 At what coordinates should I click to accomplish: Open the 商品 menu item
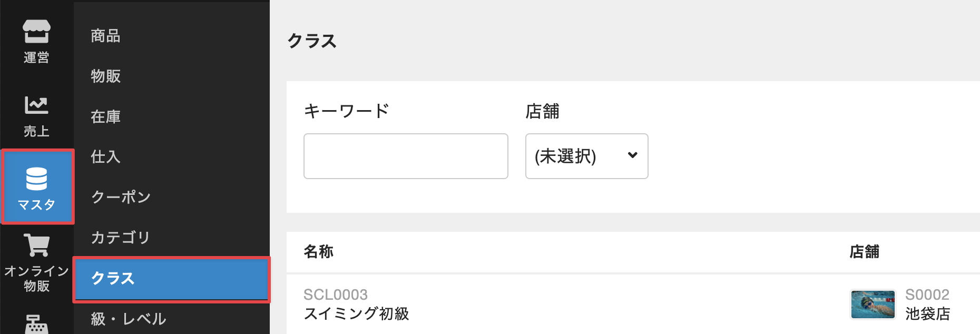click(x=105, y=36)
